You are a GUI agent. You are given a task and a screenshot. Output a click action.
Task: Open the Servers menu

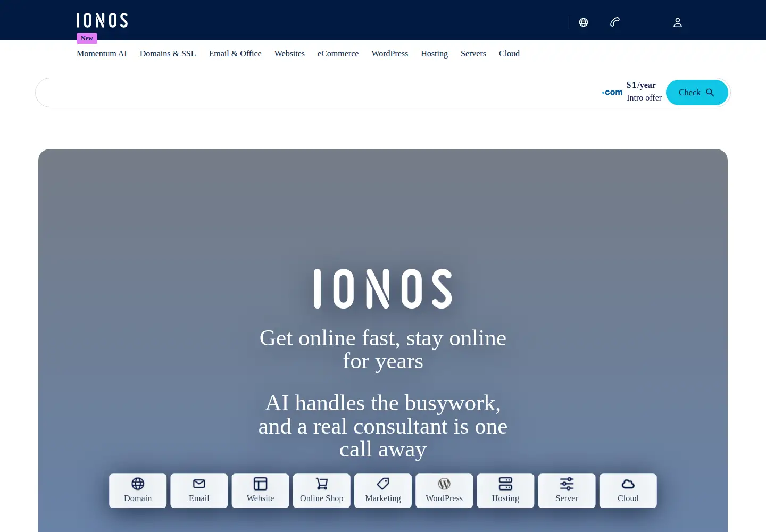[x=473, y=54]
